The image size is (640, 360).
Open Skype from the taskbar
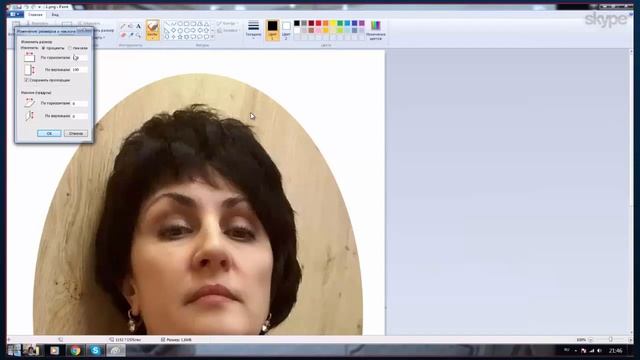pyautogui.click(x=96, y=350)
